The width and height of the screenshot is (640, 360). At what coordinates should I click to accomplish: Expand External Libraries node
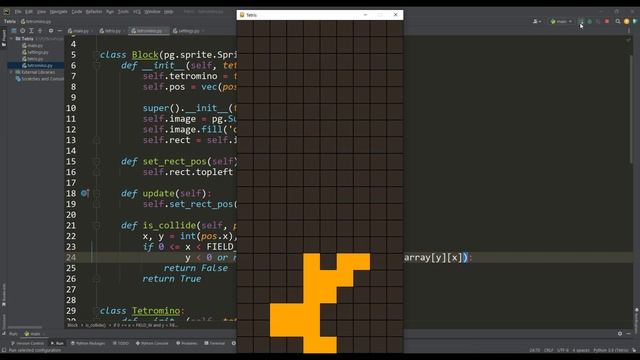click(11, 72)
